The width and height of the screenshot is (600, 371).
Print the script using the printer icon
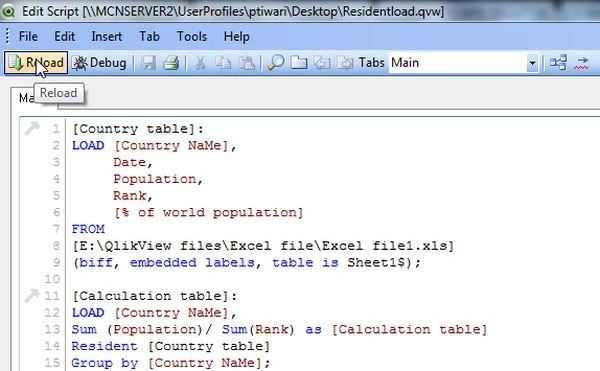tap(171, 63)
